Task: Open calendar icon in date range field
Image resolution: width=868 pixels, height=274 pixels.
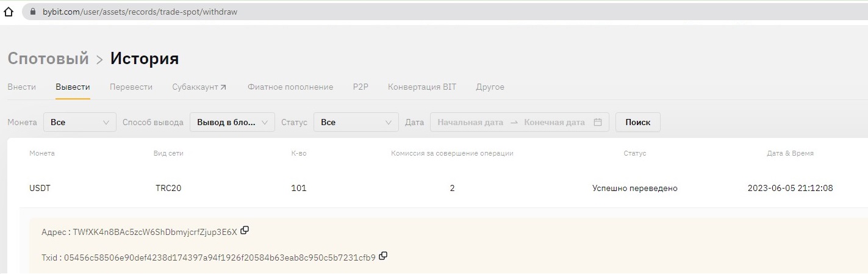Action: (598, 122)
